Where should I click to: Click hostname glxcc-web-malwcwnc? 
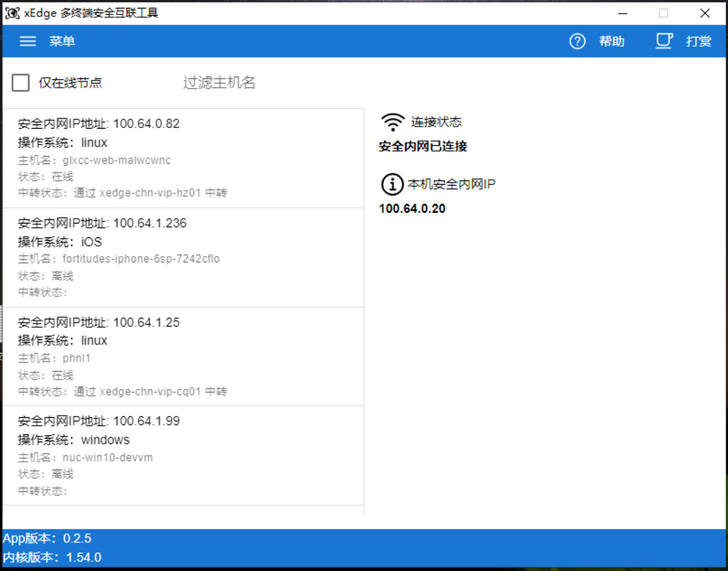117,160
